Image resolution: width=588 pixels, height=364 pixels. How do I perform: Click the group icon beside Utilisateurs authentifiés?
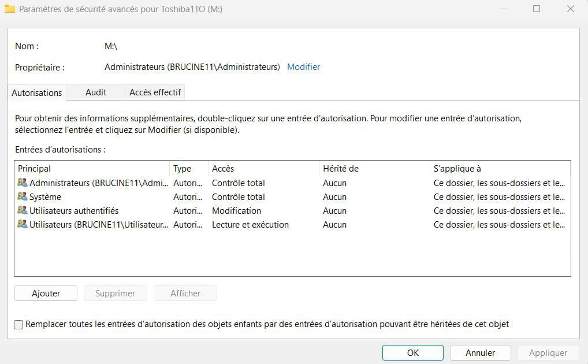tap(23, 210)
